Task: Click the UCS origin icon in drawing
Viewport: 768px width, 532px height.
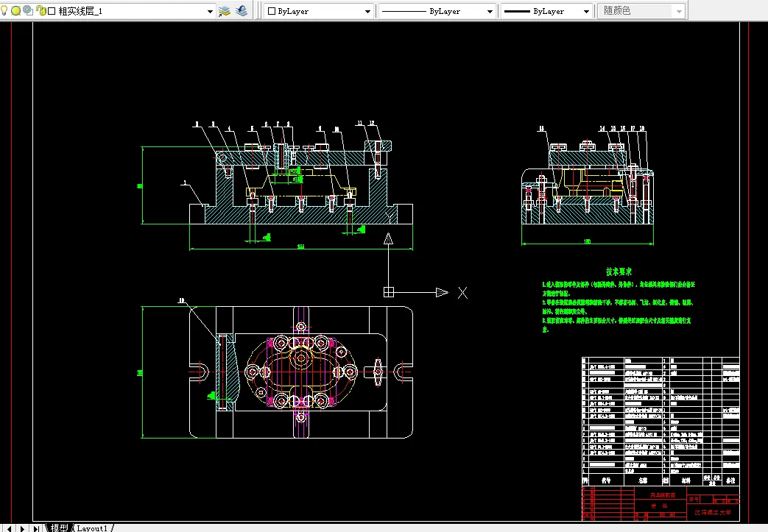Action: [x=389, y=291]
